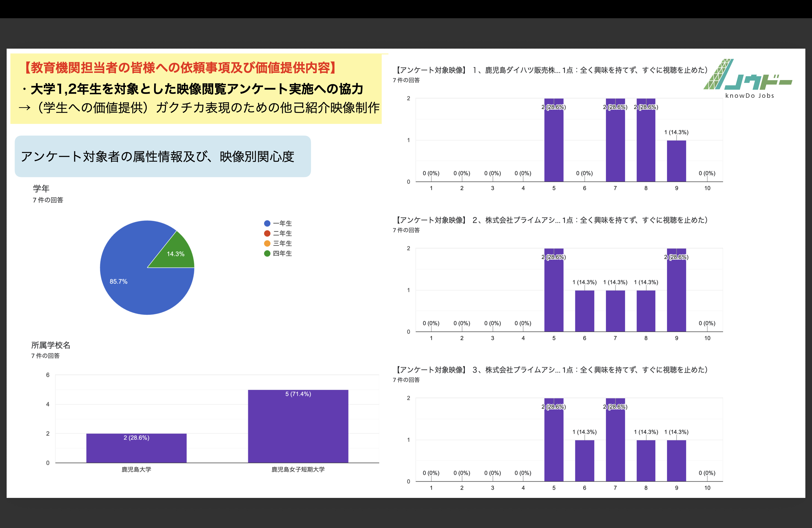The height and width of the screenshot is (528, 812).
Task: Click the third video chart title text
Action: point(551,370)
